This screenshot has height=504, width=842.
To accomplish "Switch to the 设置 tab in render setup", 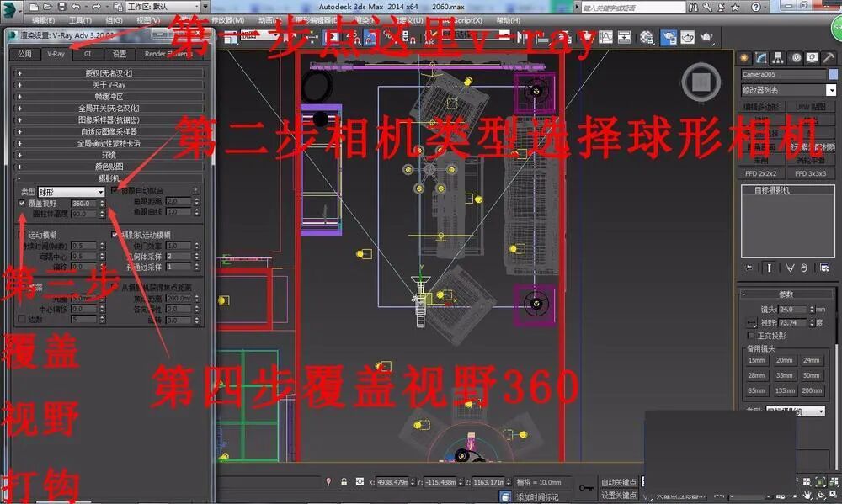I will (120, 54).
